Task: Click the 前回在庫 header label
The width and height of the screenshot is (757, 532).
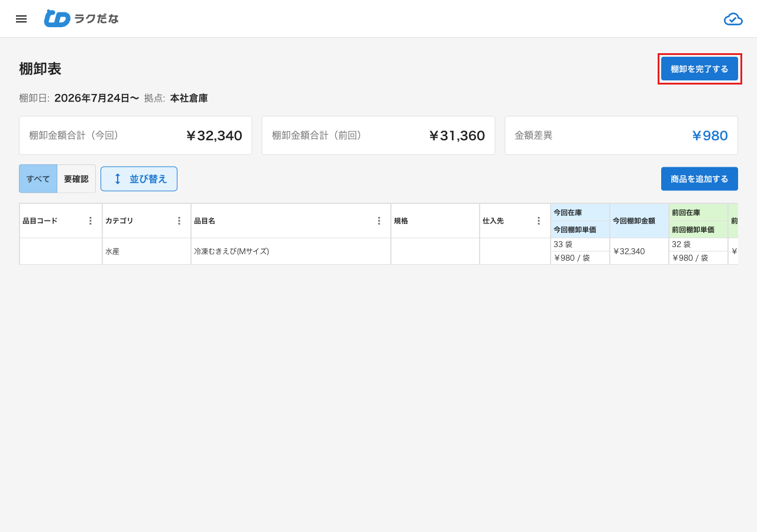Action: (686, 213)
